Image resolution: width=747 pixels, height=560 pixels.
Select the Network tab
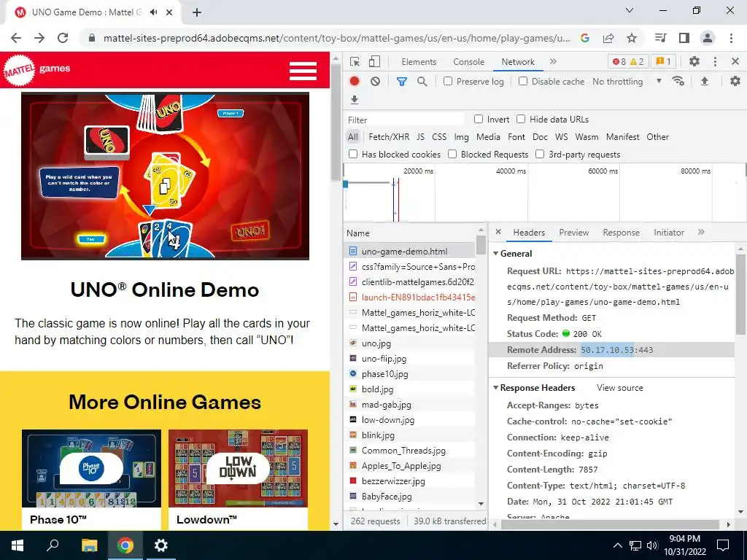pyautogui.click(x=518, y=61)
